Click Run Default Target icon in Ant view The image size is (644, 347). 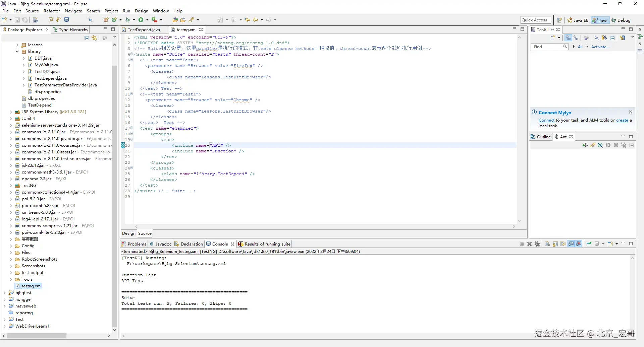pyautogui.click(x=608, y=145)
